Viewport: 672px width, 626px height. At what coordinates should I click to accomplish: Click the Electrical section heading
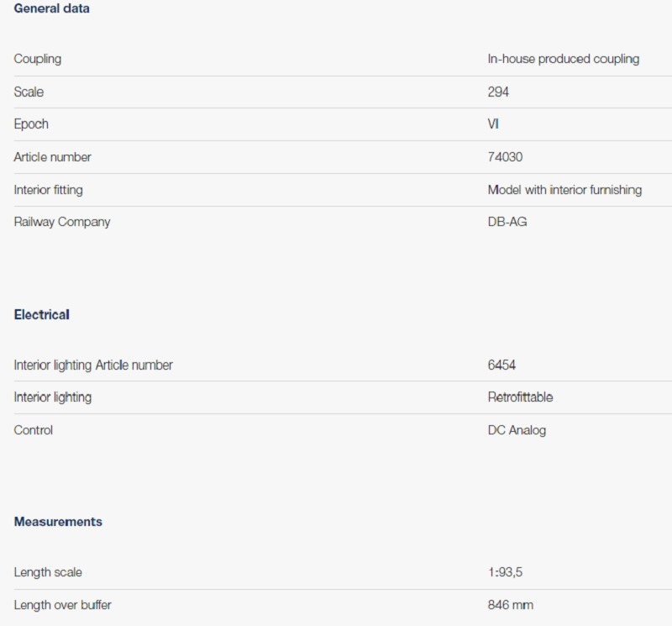[42, 314]
